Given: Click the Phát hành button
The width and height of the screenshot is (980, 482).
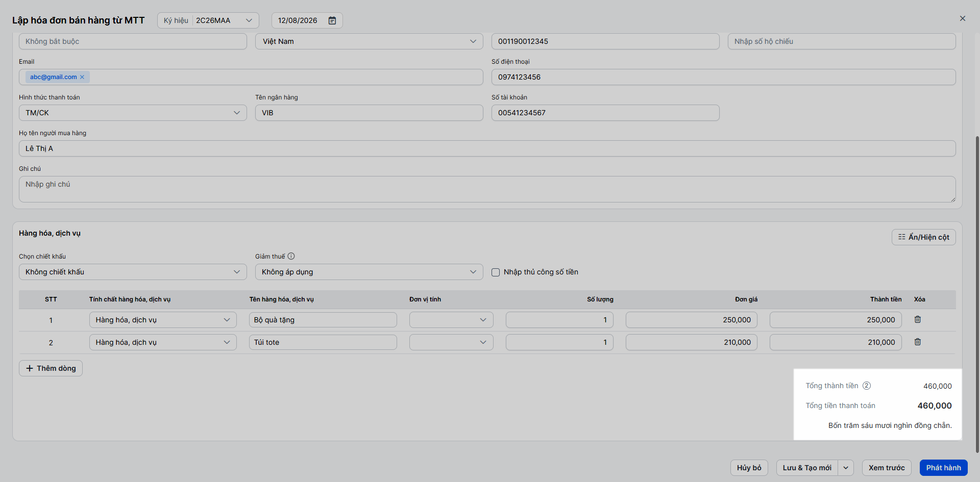Looking at the screenshot, I should pyautogui.click(x=944, y=468).
